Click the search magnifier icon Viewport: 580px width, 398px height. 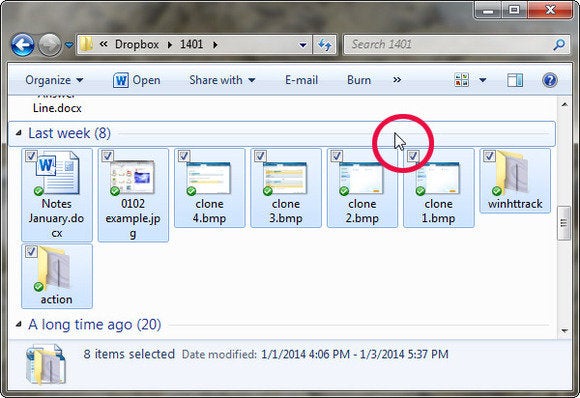[559, 45]
